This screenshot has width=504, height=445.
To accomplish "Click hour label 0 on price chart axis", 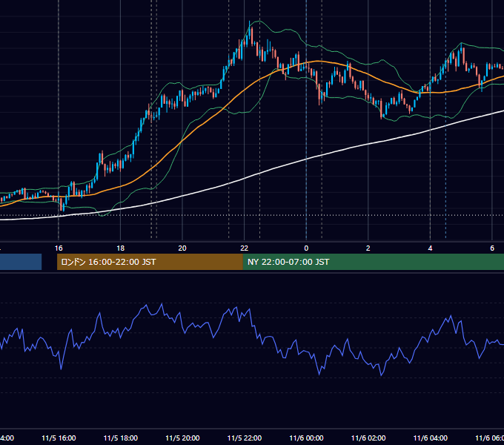I will [x=306, y=248].
